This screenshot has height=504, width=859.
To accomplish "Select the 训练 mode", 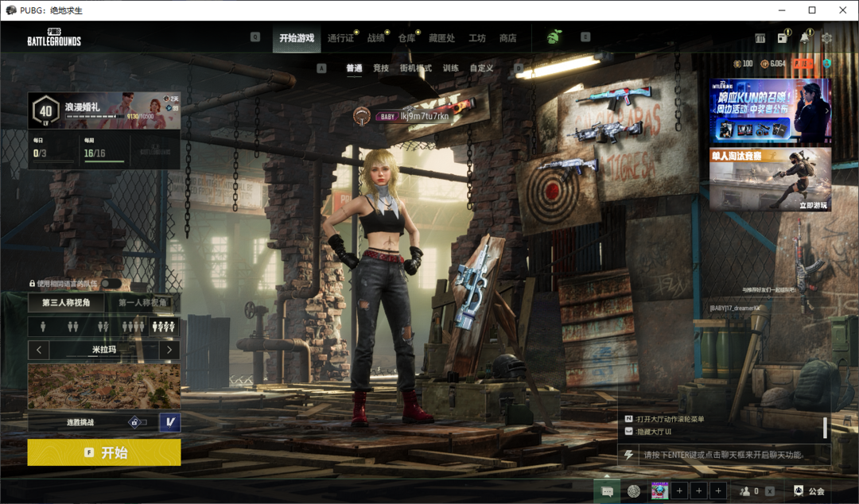I will pyautogui.click(x=450, y=68).
